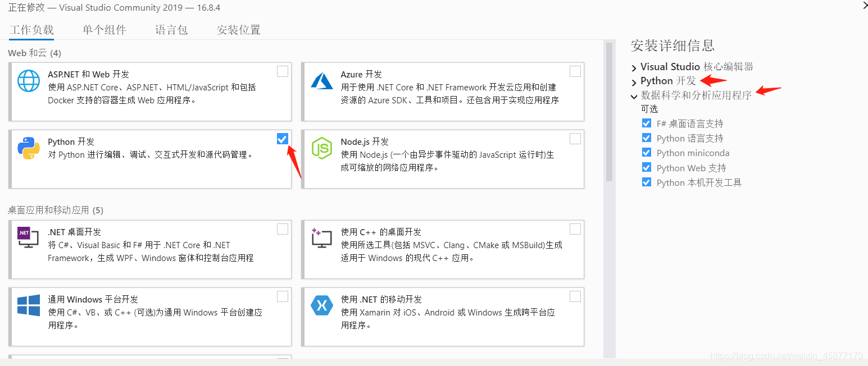Click the Windows logo workload icon
The image size is (868, 366).
[x=29, y=305]
